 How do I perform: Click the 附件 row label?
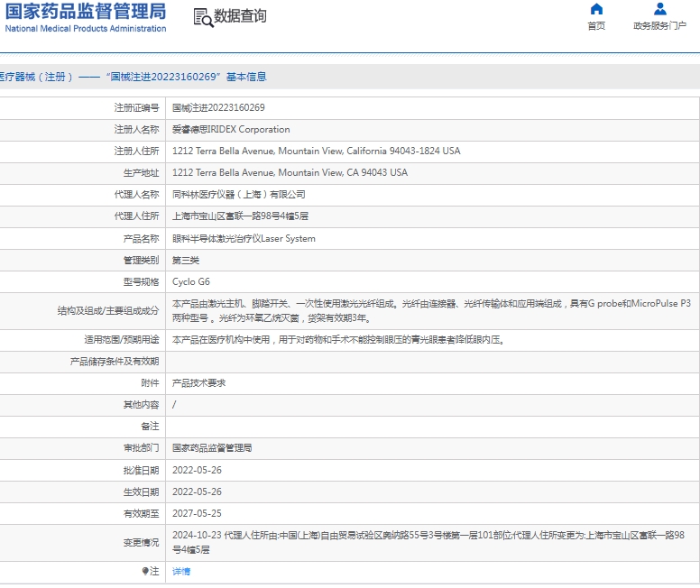150,383
